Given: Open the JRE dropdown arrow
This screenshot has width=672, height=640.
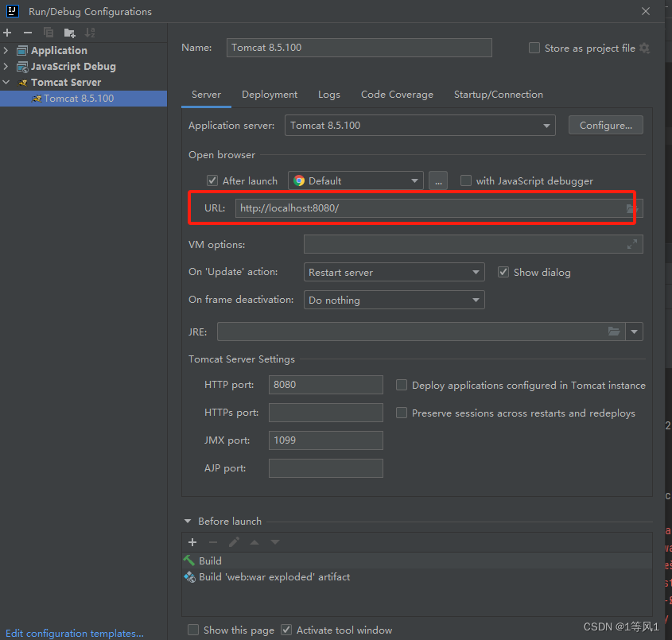Looking at the screenshot, I should [x=635, y=332].
